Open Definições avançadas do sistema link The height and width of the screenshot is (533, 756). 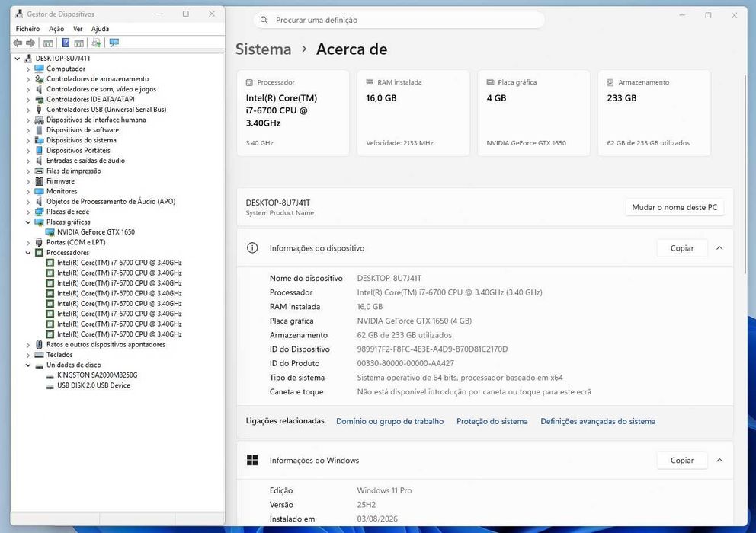click(x=597, y=421)
